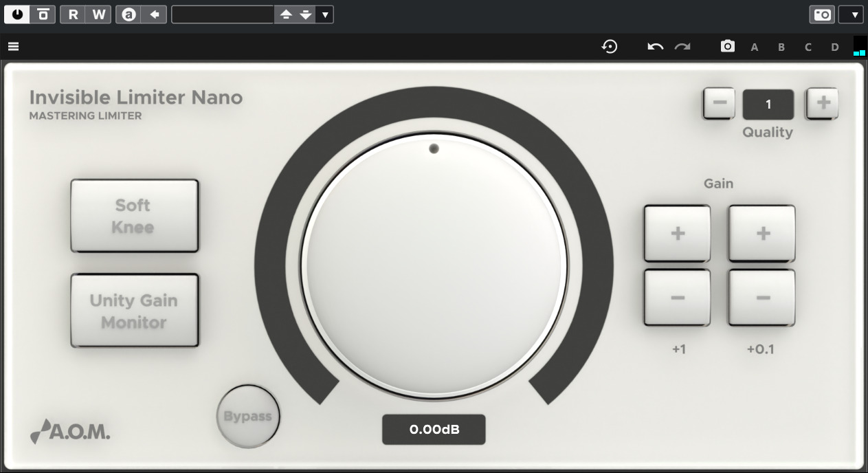Open the preset browser dropdown arrow
The image size is (868, 473).
[325, 14]
